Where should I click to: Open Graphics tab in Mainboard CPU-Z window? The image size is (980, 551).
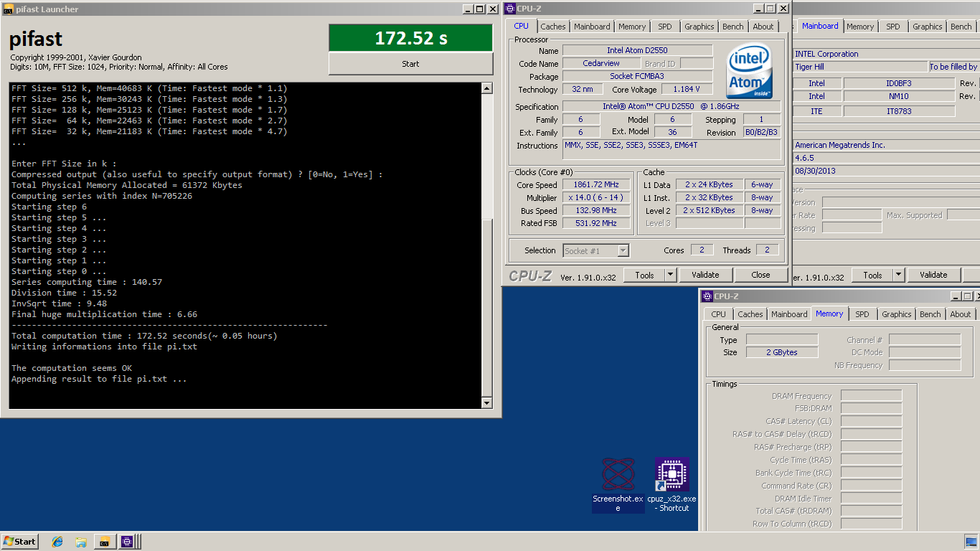pyautogui.click(x=927, y=27)
